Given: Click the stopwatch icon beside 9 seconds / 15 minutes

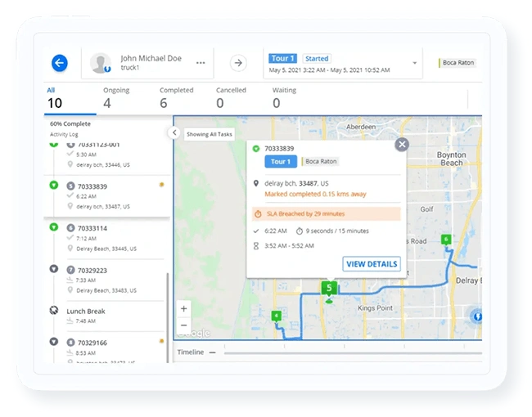Looking at the screenshot, I should point(300,231).
